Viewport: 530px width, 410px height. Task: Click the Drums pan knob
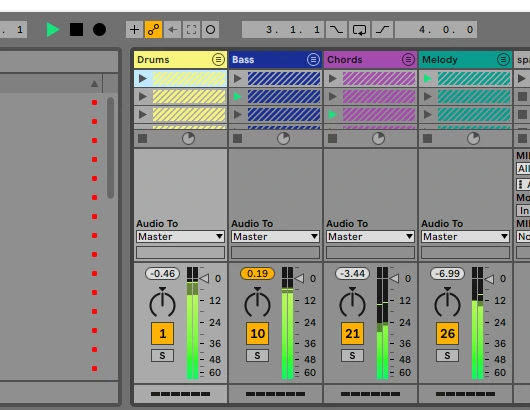click(162, 303)
